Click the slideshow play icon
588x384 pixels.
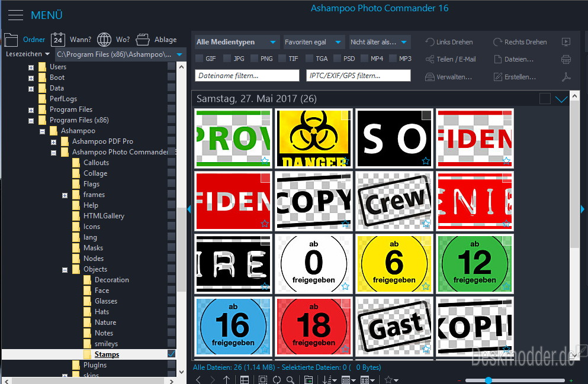pos(566,42)
